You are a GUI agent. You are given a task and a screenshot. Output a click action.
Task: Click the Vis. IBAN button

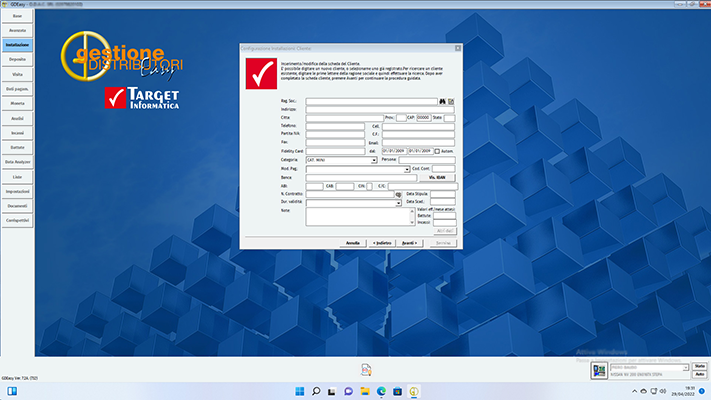pos(436,177)
